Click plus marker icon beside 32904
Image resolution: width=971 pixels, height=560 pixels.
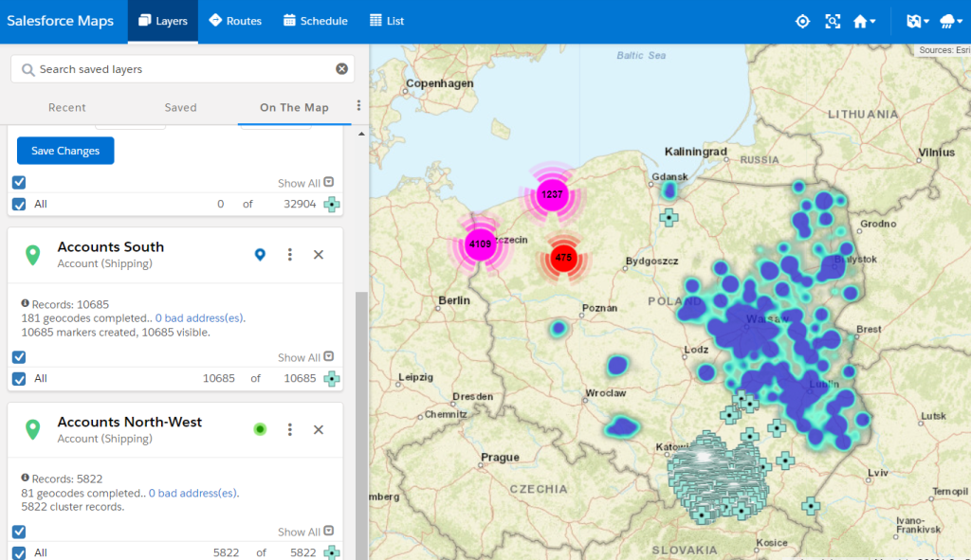tap(332, 205)
